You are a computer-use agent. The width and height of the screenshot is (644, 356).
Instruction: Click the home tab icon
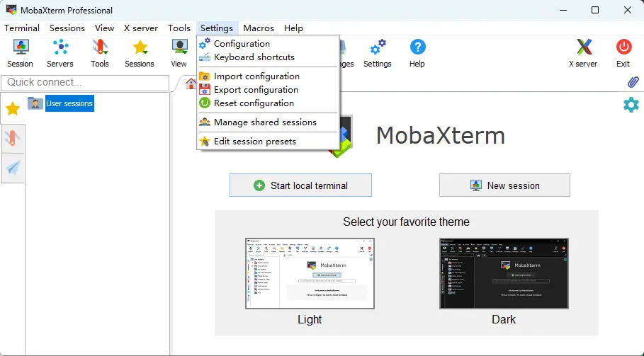[x=191, y=84]
